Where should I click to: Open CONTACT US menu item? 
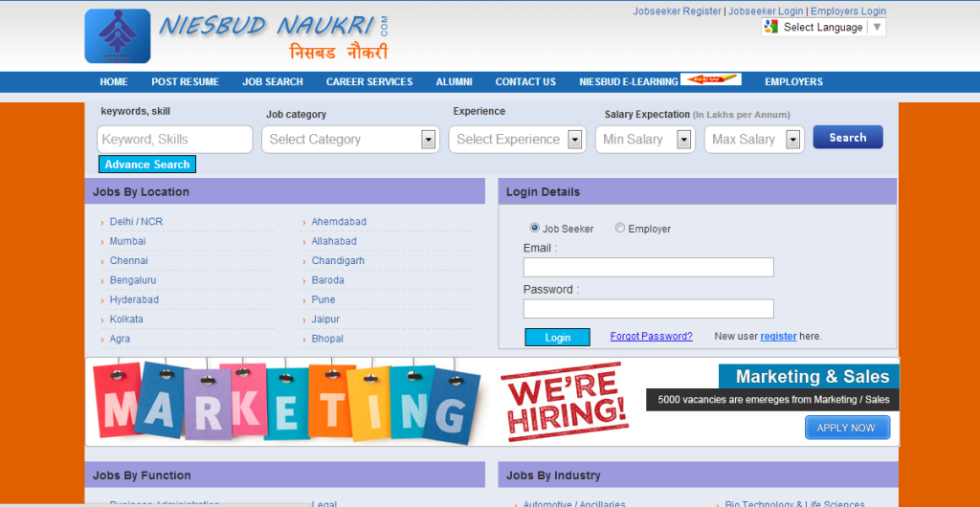[525, 82]
